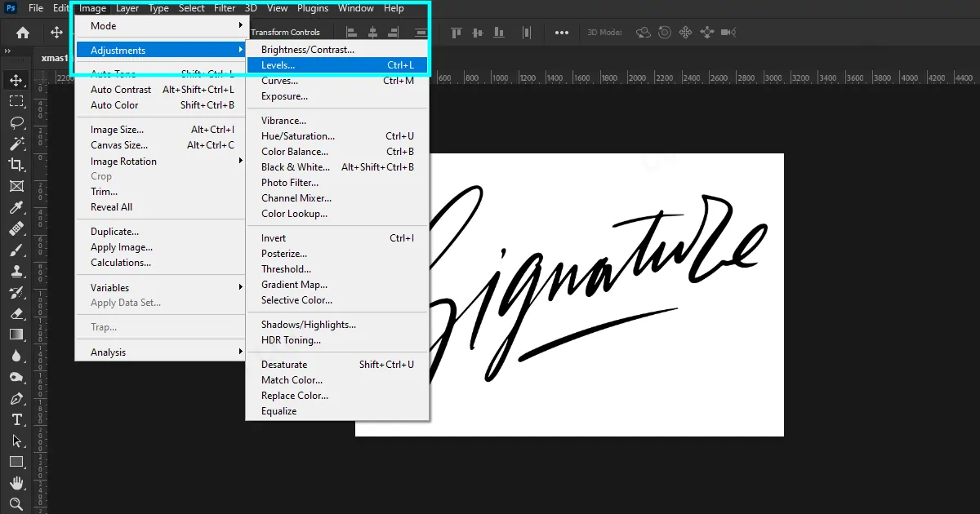This screenshot has width=980, height=514.
Task: Click the Photoshop Home icon
Action: 21,32
